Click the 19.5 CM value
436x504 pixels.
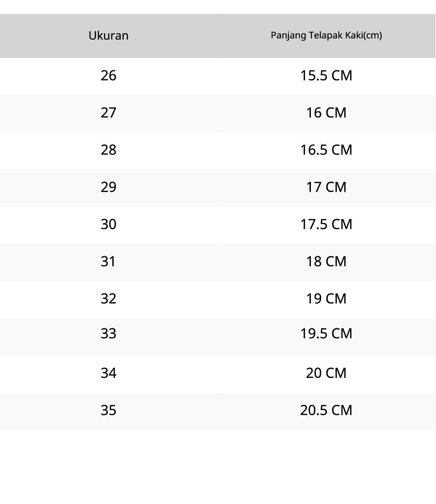[x=326, y=334]
